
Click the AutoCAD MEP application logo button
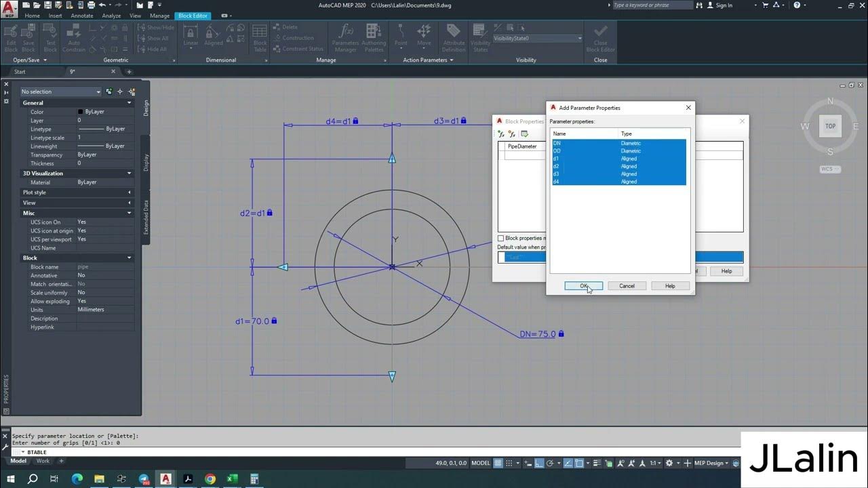point(9,9)
